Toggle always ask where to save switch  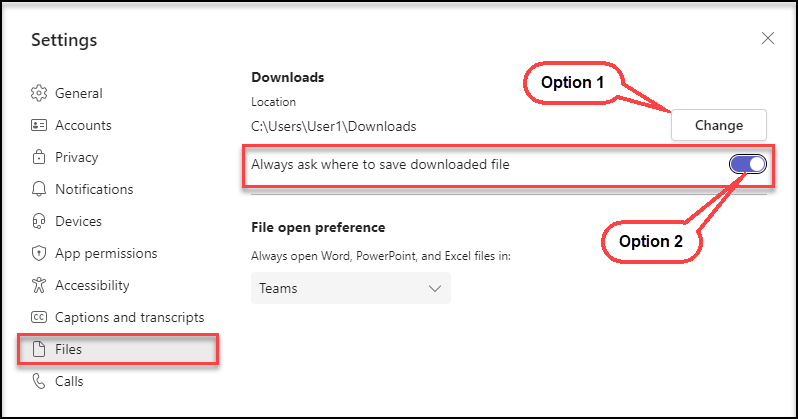[748, 164]
